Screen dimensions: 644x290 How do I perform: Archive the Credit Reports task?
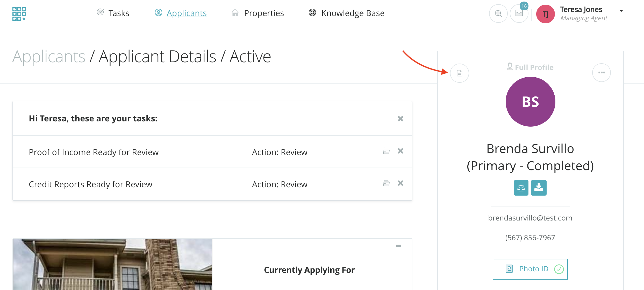coord(386,183)
